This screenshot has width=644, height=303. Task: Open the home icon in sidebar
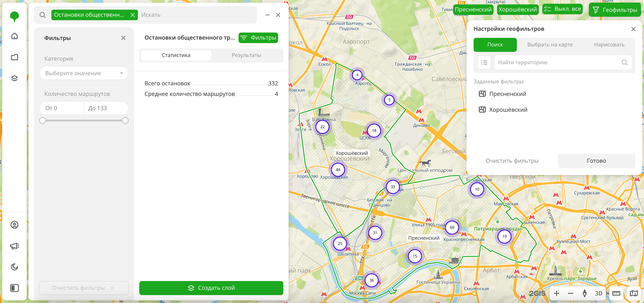pyautogui.click(x=14, y=36)
